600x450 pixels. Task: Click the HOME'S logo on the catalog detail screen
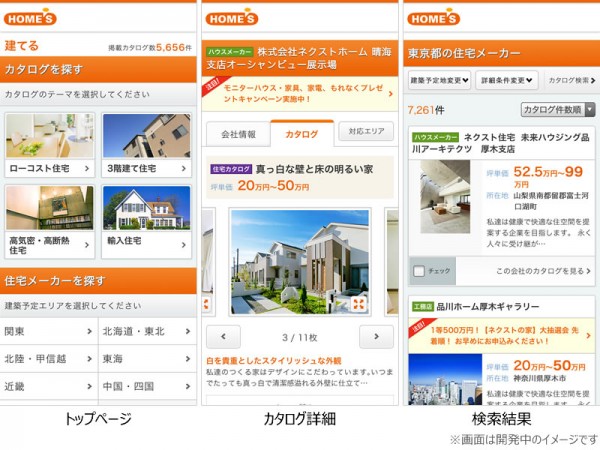232,18
